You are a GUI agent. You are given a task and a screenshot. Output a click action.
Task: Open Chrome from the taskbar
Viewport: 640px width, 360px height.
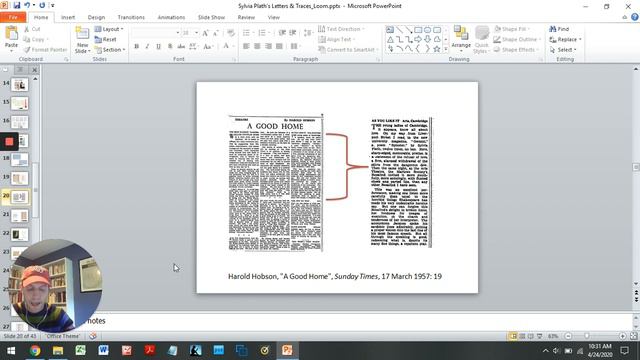coord(35,351)
